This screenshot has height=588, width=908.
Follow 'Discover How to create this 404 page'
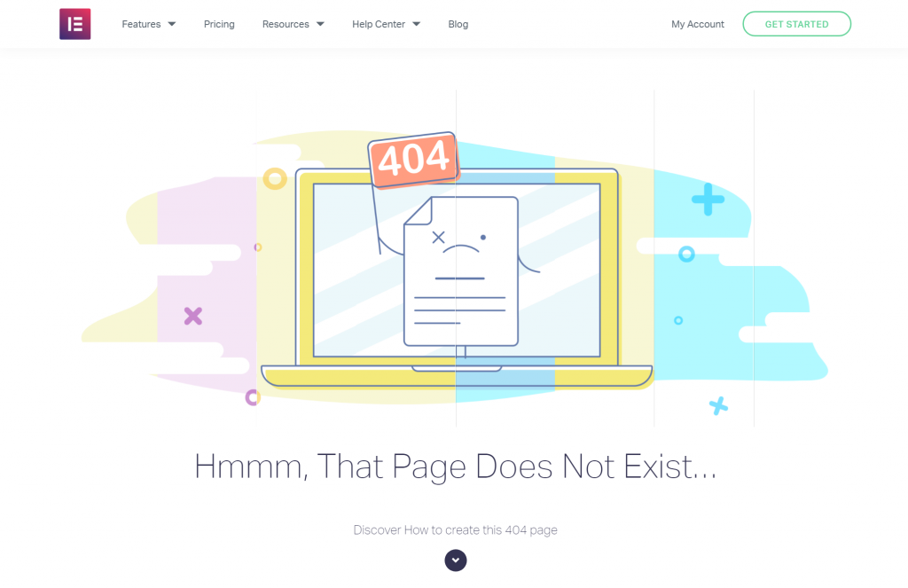point(455,530)
